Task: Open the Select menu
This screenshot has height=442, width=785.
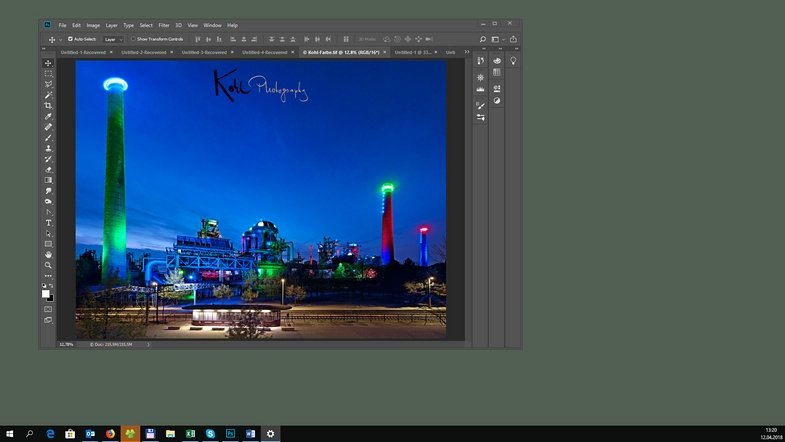Action: tap(146, 25)
